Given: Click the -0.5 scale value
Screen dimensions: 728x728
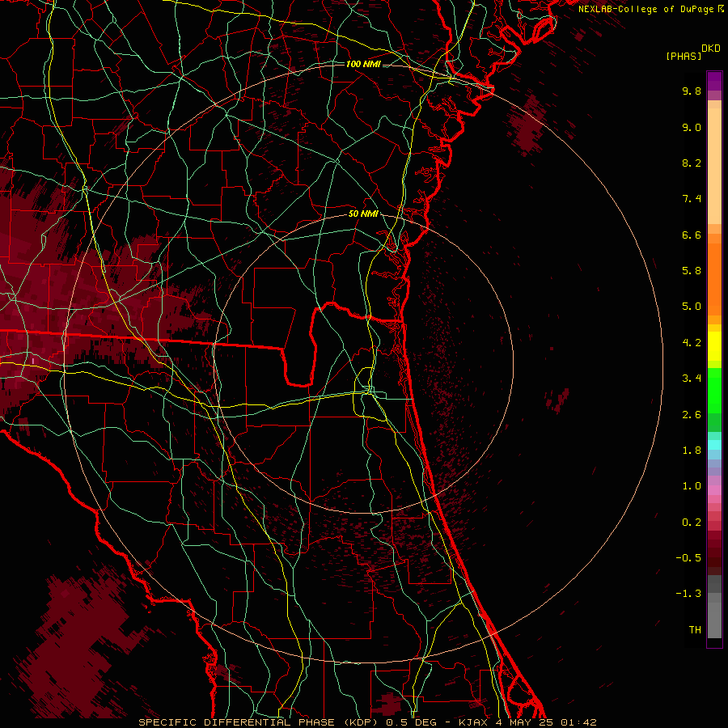Looking at the screenshot, I should click(x=688, y=557).
